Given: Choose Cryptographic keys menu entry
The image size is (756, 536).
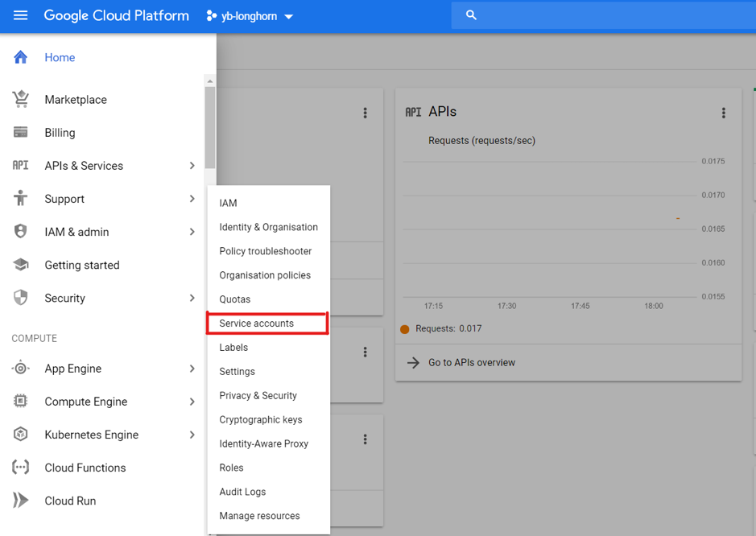Looking at the screenshot, I should (x=261, y=419).
